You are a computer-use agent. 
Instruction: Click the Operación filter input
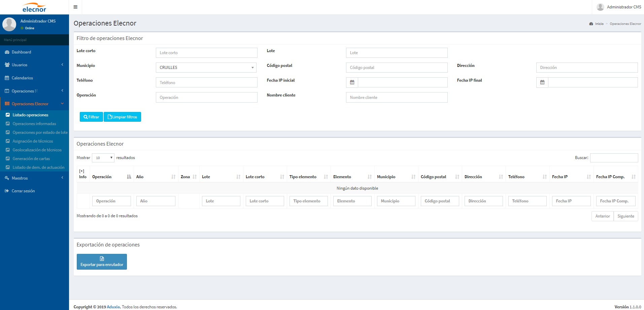207,98
